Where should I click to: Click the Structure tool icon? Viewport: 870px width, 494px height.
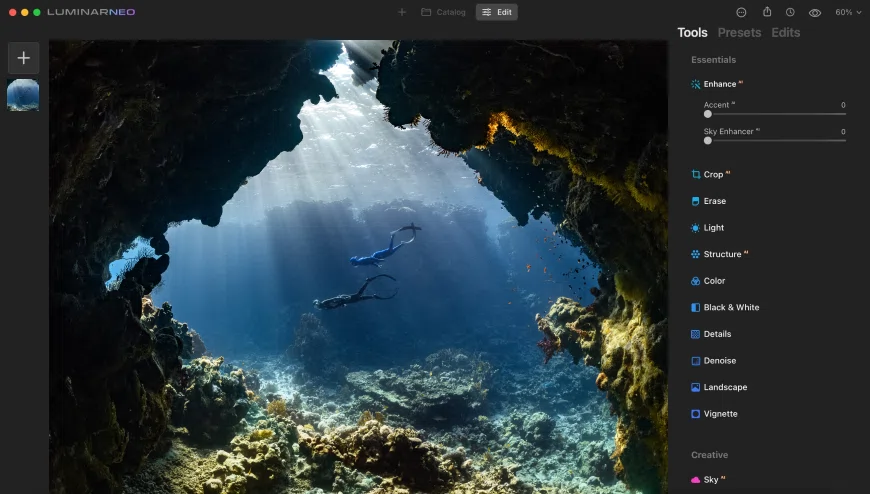click(x=695, y=254)
